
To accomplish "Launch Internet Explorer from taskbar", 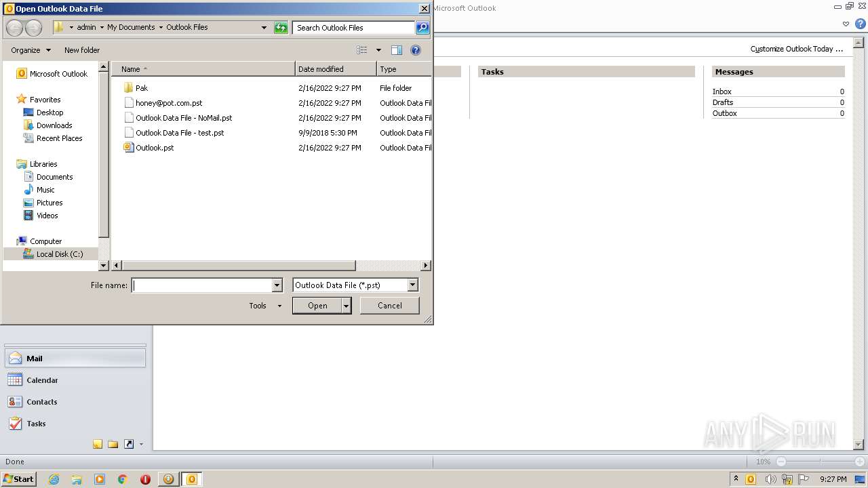I will tap(54, 479).
